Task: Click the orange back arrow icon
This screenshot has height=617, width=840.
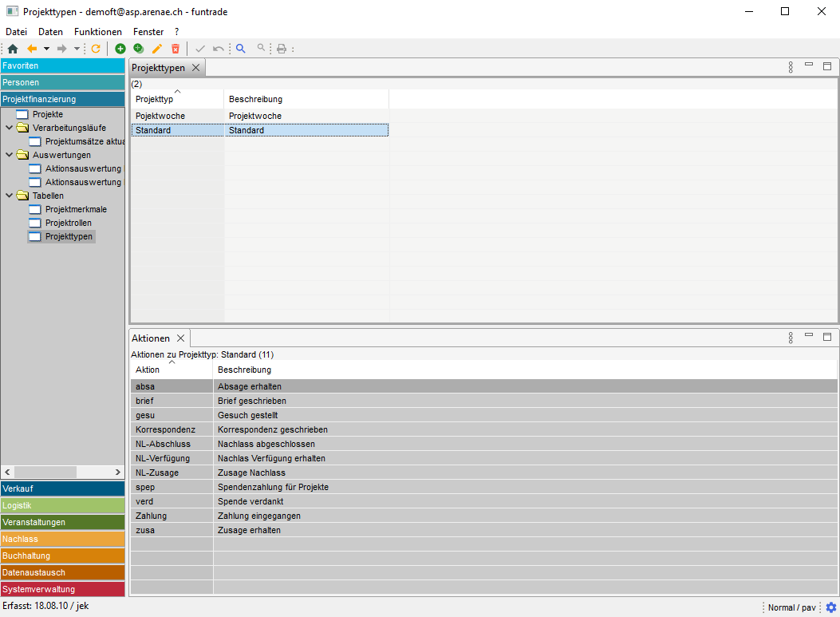Action: click(32, 49)
